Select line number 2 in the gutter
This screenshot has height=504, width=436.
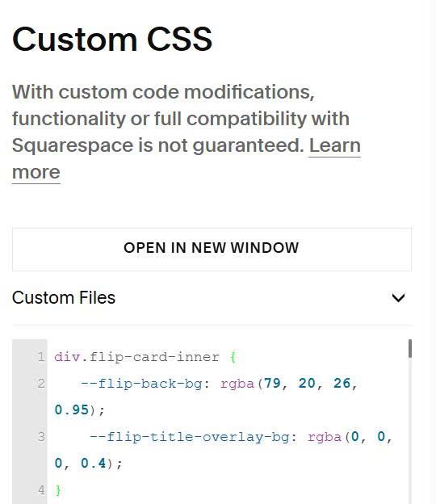tap(41, 384)
